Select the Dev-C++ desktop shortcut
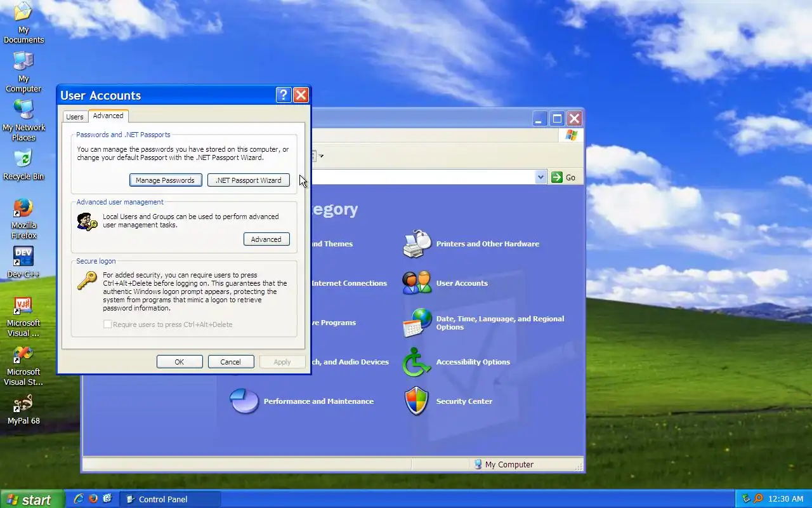The width and height of the screenshot is (812, 508). point(23,262)
